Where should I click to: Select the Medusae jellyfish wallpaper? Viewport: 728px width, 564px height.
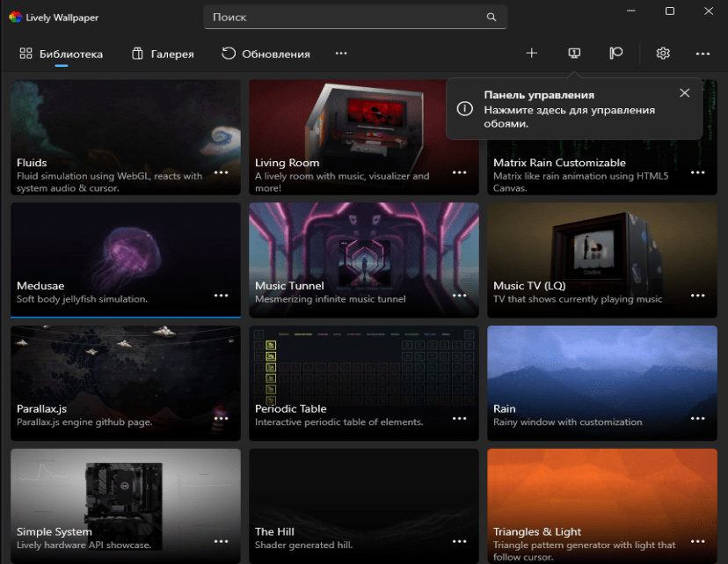pos(126,260)
